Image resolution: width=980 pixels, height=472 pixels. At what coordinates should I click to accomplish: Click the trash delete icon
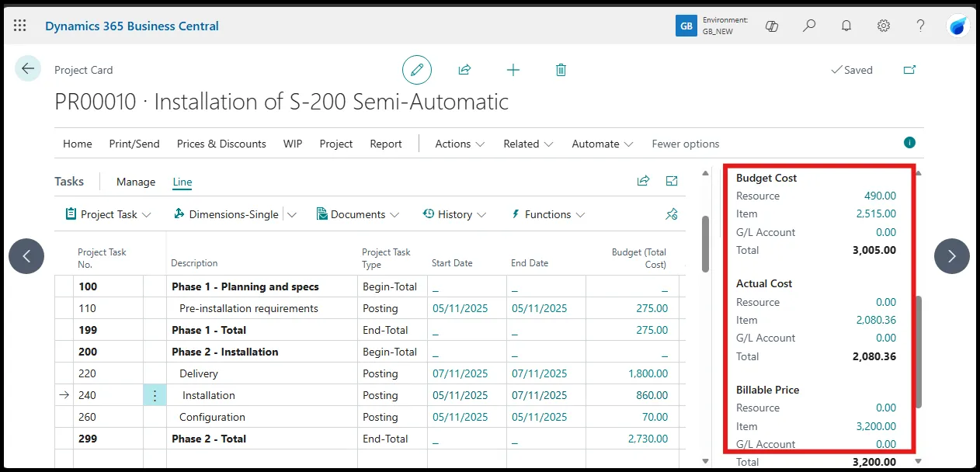(x=561, y=70)
